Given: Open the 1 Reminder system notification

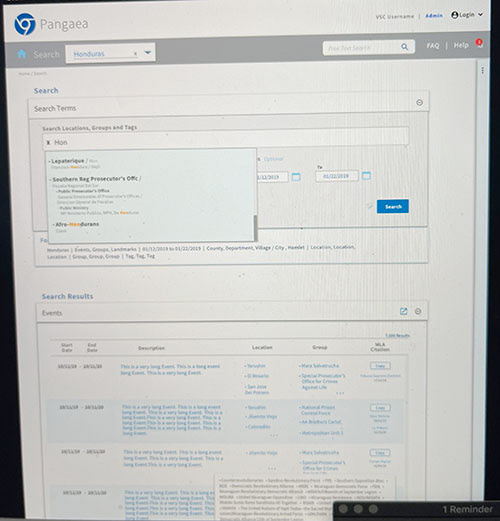Looking at the screenshot, I should (467, 509).
